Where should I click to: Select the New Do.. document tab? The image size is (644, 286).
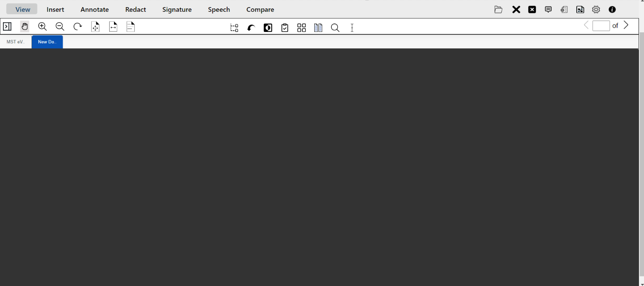coord(47,42)
